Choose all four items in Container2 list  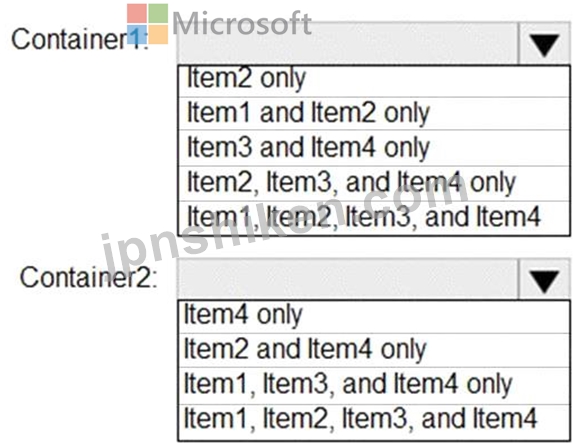[x=374, y=421]
